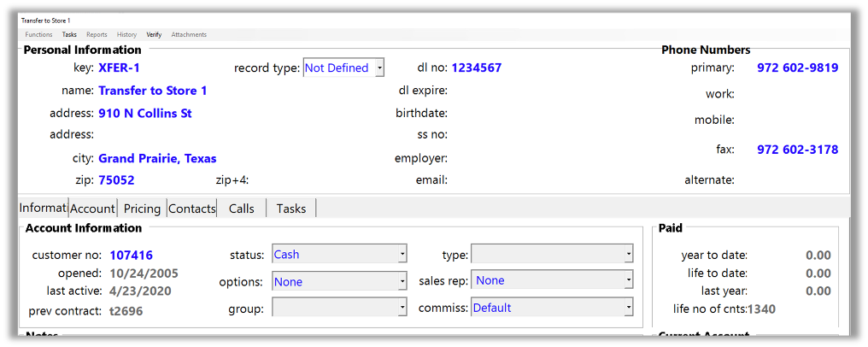
Task: Switch to the Account tab
Action: (x=92, y=209)
